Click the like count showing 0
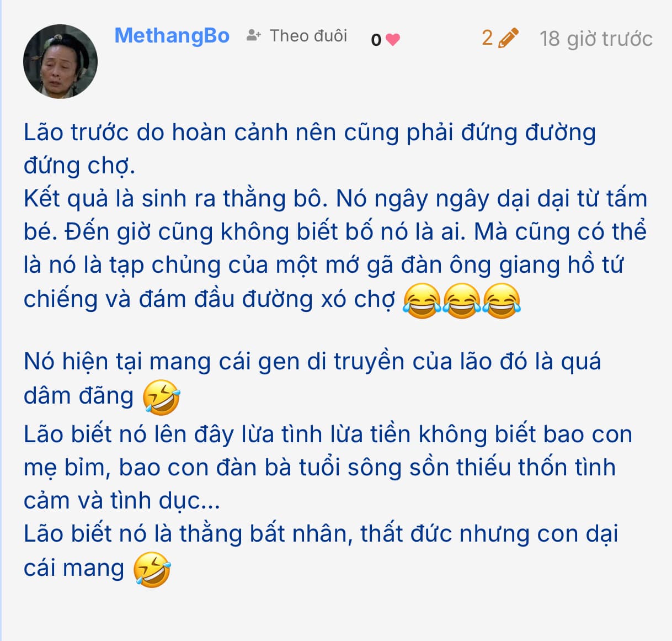 (x=376, y=40)
